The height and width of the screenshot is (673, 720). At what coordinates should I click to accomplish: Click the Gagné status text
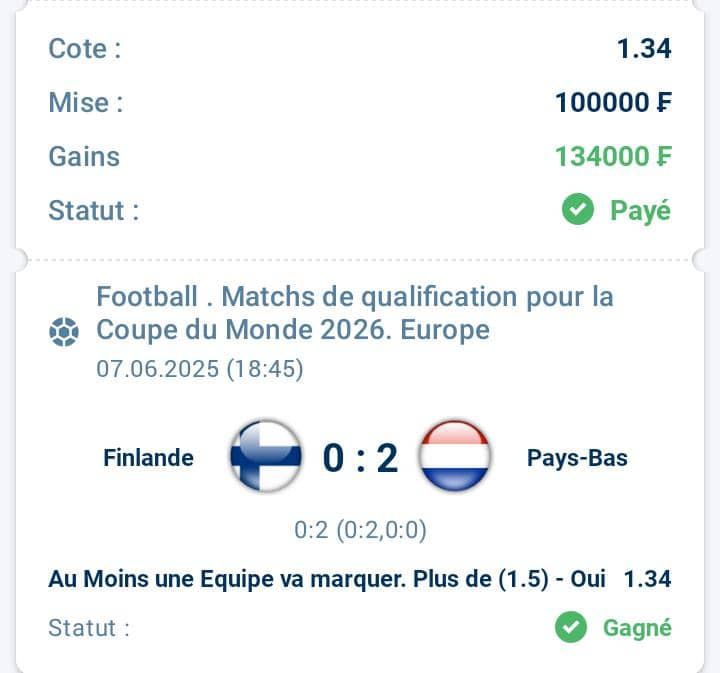coord(637,628)
